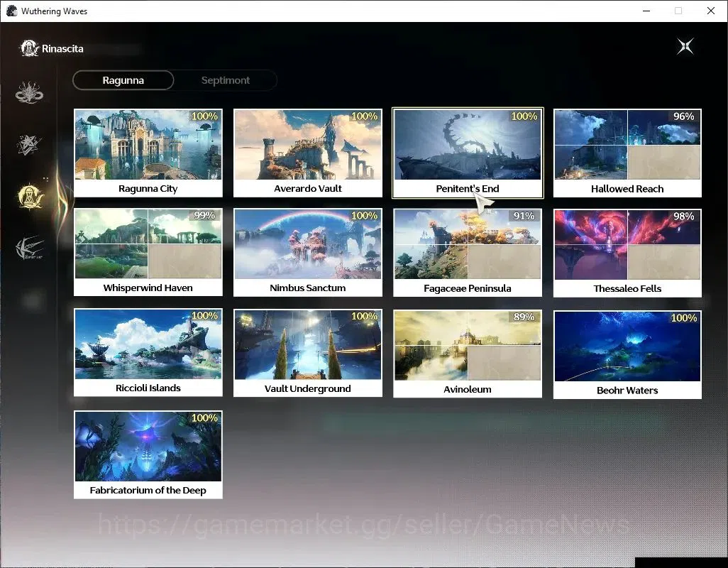Screen dimensions: 728x568
Task: Click the Vault Underground name label
Action: tap(308, 389)
